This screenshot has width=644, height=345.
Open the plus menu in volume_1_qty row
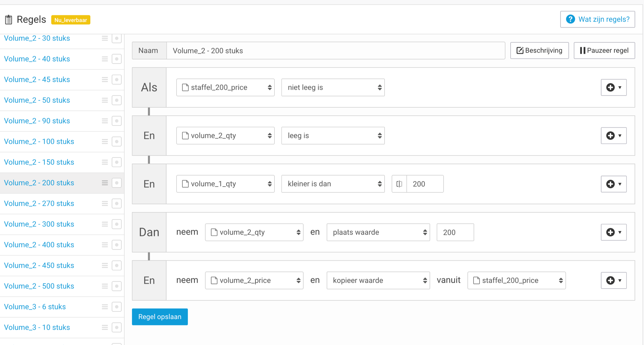point(614,184)
